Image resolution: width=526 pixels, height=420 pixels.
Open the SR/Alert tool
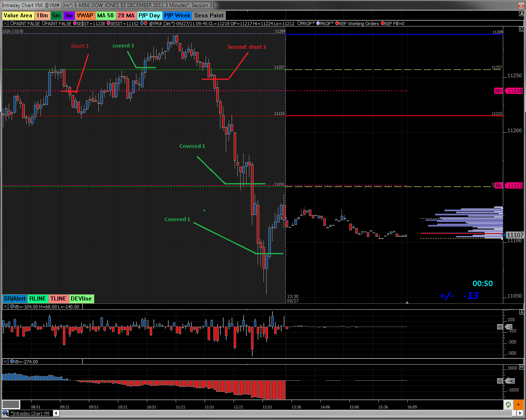coord(14,298)
